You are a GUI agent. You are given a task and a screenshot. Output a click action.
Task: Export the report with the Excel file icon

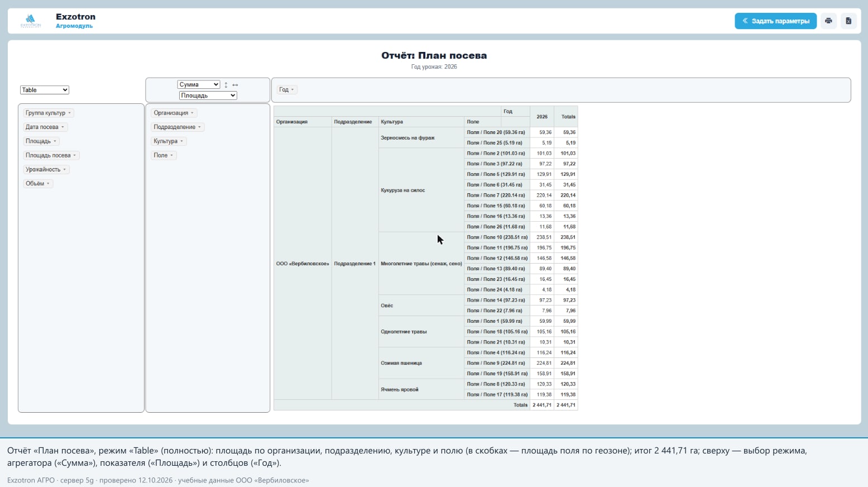click(x=848, y=21)
